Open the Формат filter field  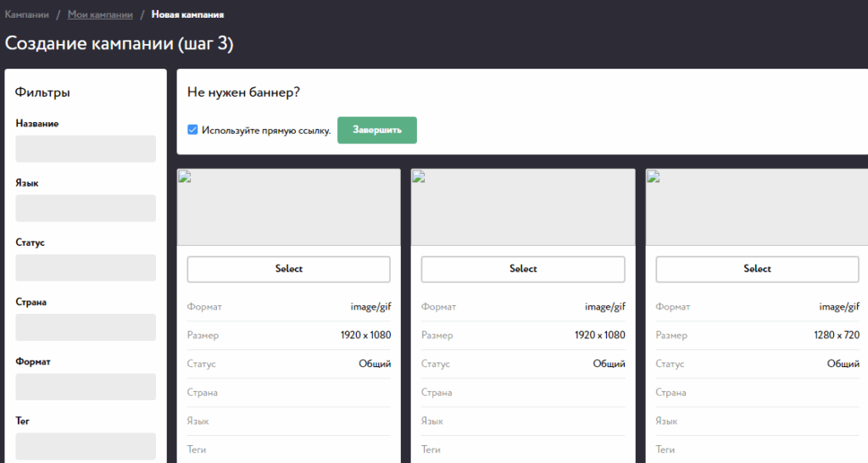86,387
